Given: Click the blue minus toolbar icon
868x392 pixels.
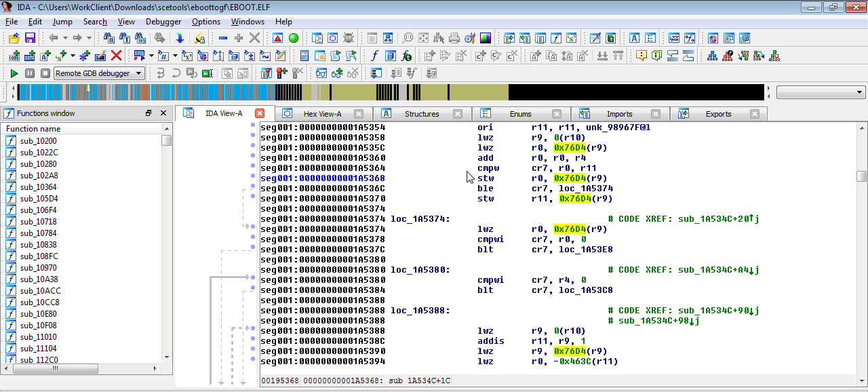Looking at the screenshot, I should coord(223,38).
